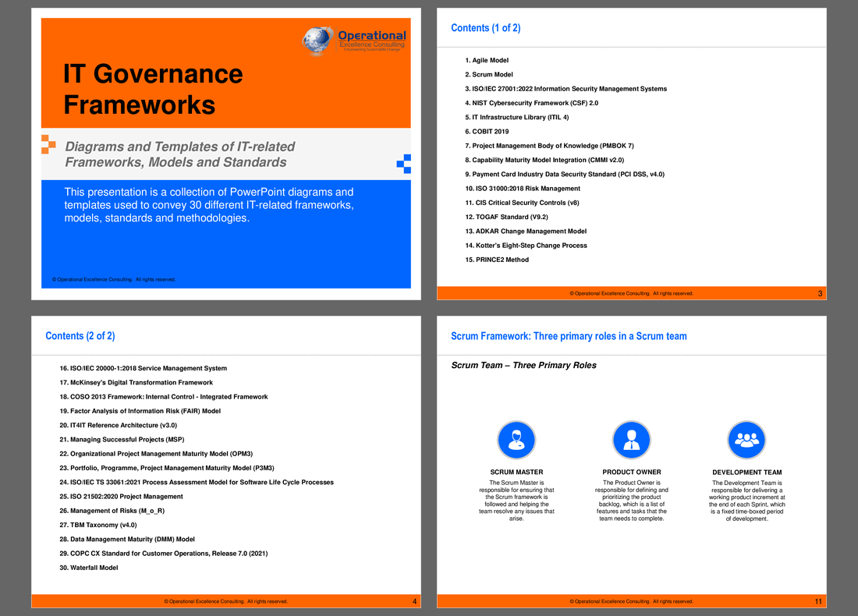Viewport: 858px width, 616px height.
Task: Click 'Managing Successful Projects (MSP)' entry
Action: 122,439
